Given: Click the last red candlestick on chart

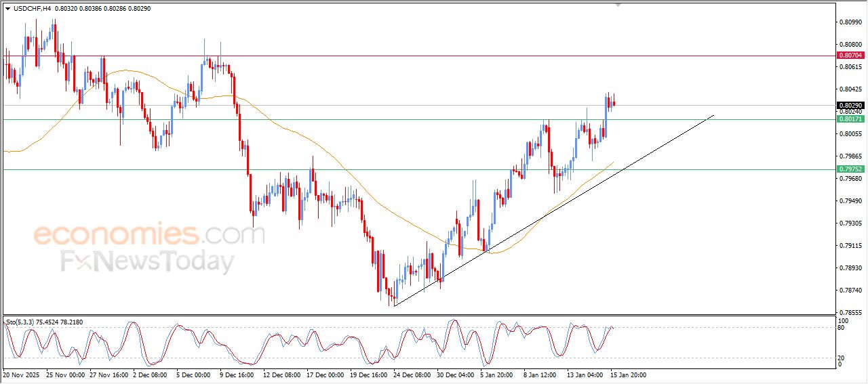Looking at the screenshot, I should coord(614,104).
